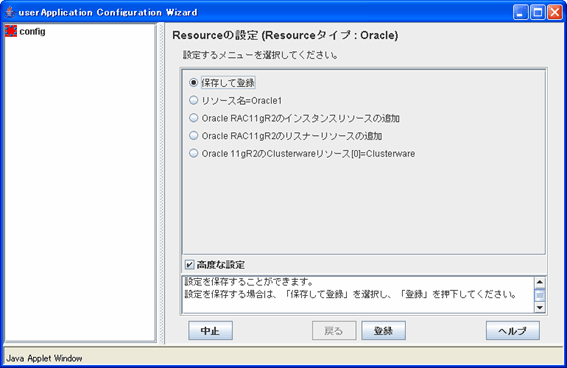Maximize the Configuration Wizard window

[x=538, y=13]
